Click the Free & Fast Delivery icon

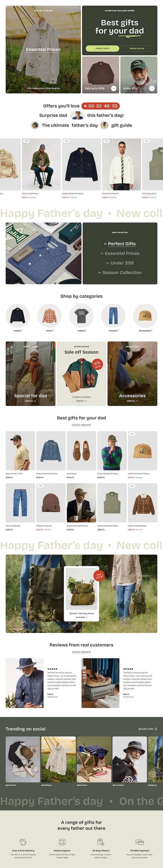(x=23, y=842)
